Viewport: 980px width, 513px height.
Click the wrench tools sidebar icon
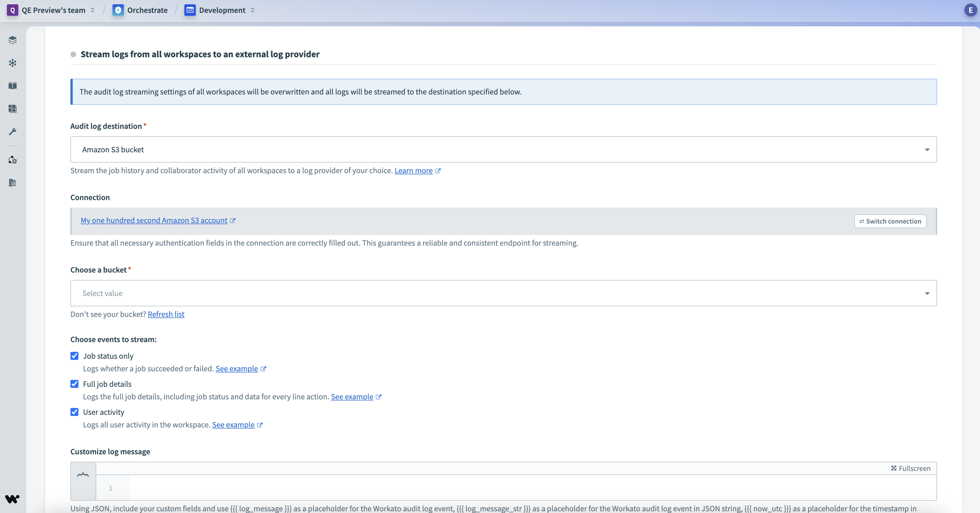click(13, 132)
